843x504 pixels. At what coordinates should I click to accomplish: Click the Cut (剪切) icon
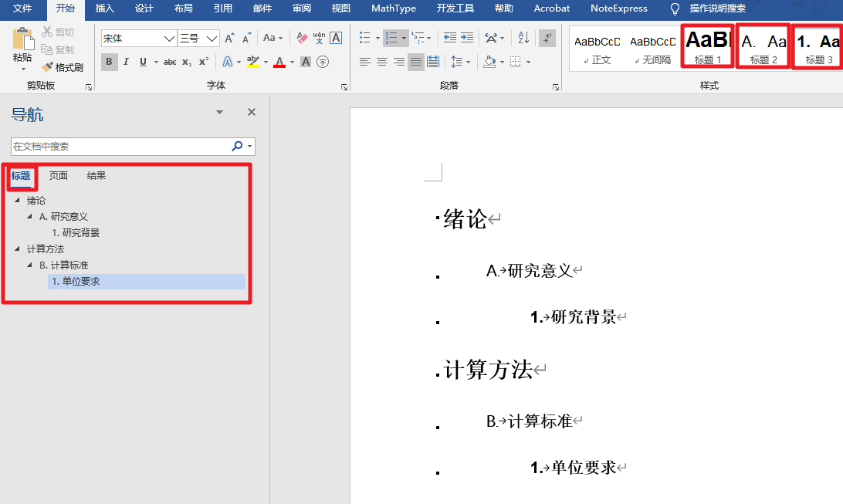click(x=49, y=31)
